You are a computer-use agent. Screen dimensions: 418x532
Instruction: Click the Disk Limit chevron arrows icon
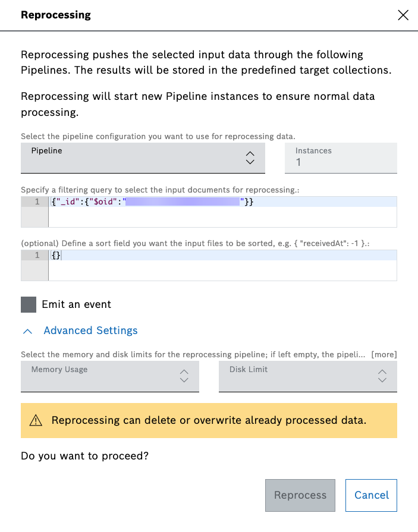[x=382, y=376]
